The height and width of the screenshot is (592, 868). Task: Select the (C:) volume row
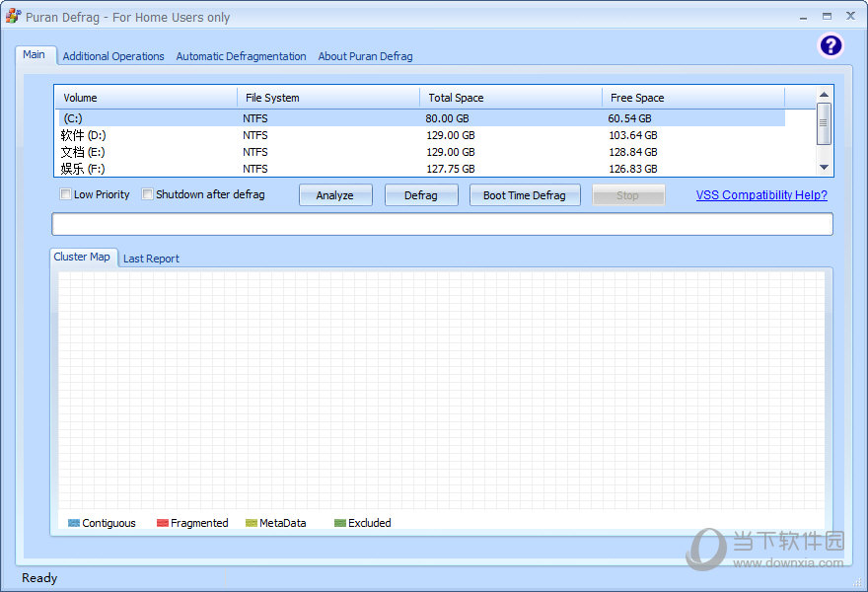[422, 118]
